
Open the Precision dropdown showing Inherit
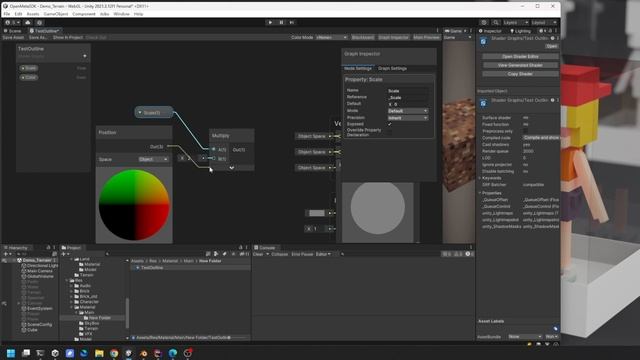tap(407, 118)
